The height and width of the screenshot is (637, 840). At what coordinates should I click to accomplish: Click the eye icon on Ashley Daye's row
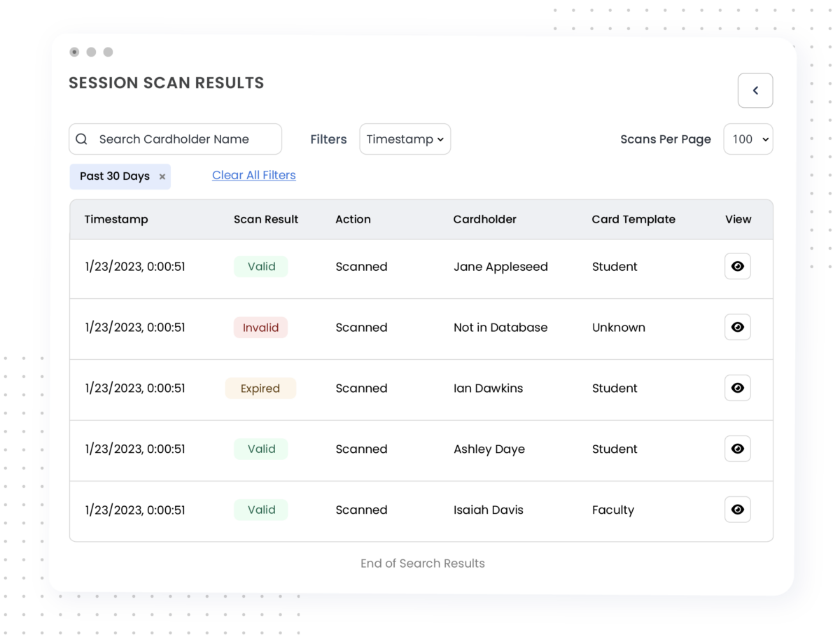(x=737, y=449)
